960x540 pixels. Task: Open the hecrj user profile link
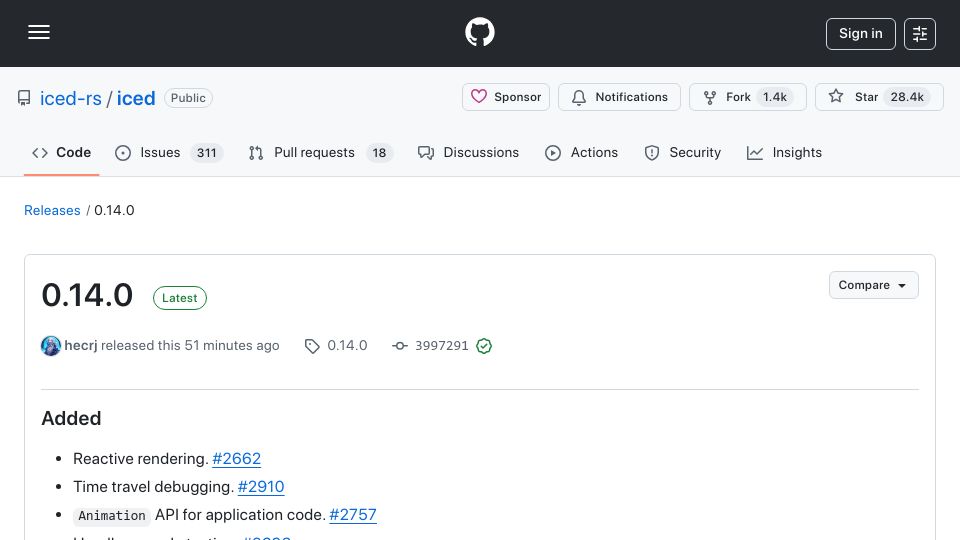pos(81,345)
